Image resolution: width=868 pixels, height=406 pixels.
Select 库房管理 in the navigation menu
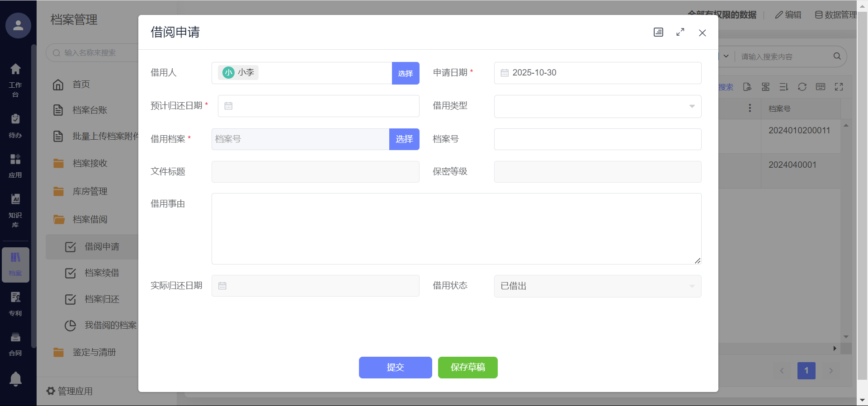(x=90, y=191)
